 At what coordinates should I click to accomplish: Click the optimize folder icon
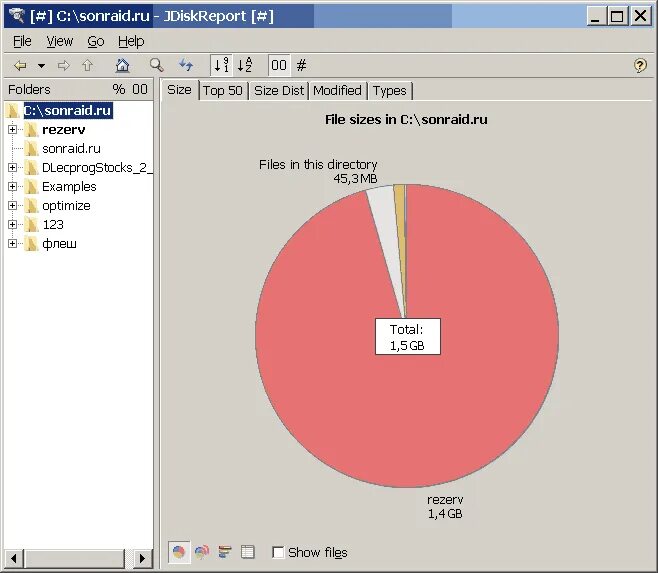tap(31, 206)
